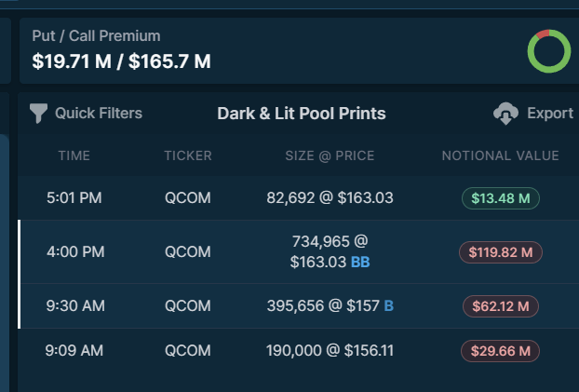Sort by NOTIONAL VALUE column header
Viewport: 579px width, 392px height.
pyautogui.click(x=501, y=155)
